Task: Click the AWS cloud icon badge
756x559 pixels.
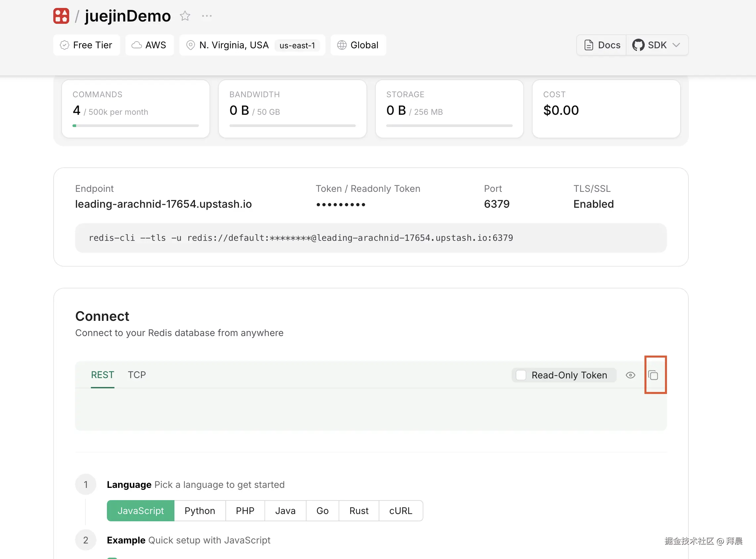Action: coord(136,45)
